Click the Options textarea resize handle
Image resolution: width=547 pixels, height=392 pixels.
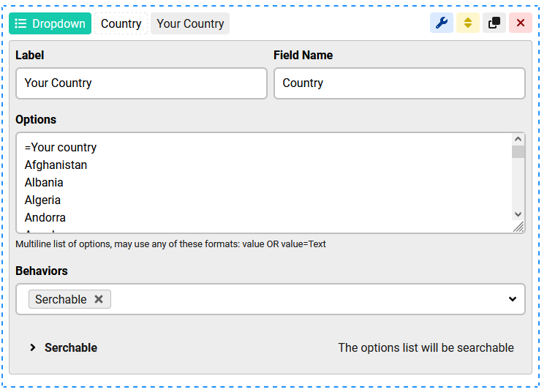pyautogui.click(x=518, y=227)
